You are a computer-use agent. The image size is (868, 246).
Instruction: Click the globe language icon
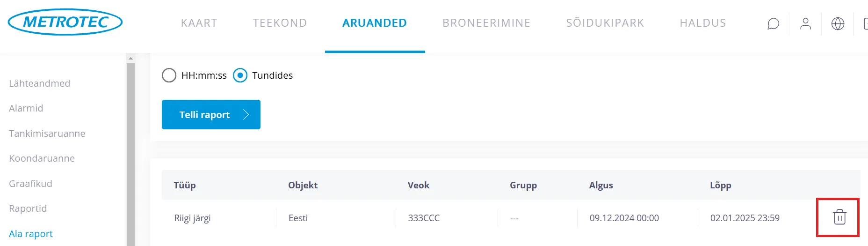tap(838, 23)
